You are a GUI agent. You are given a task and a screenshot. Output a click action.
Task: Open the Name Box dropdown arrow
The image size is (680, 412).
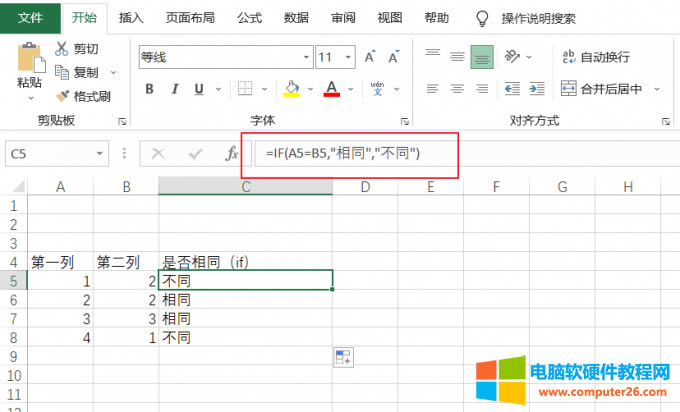[x=99, y=154]
